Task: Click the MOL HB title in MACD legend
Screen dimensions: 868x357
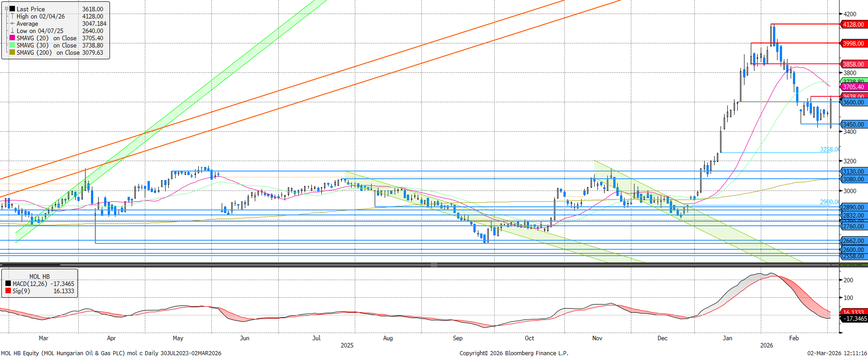Action: coord(39,276)
